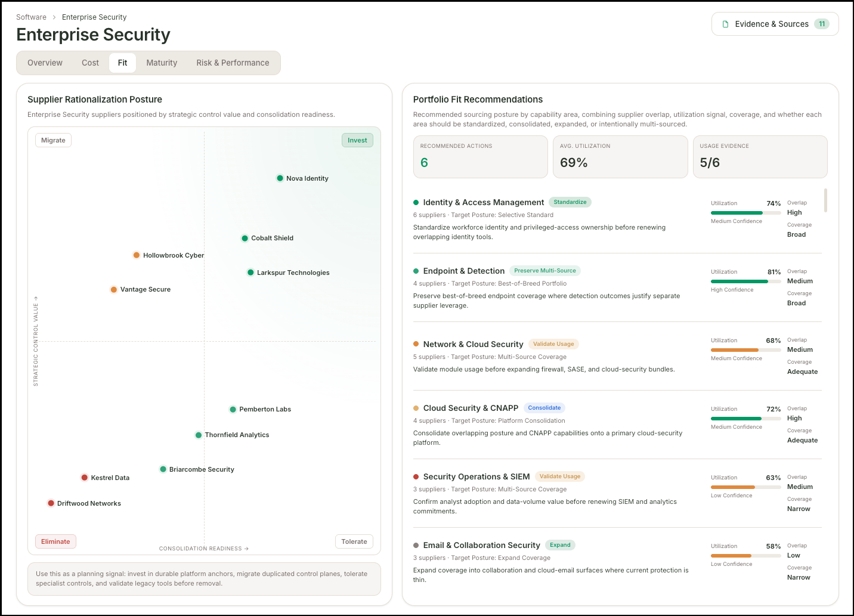Click the Briarcombe Security dot
The width and height of the screenshot is (854, 616).
pyautogui.click(x=163, y=469)
